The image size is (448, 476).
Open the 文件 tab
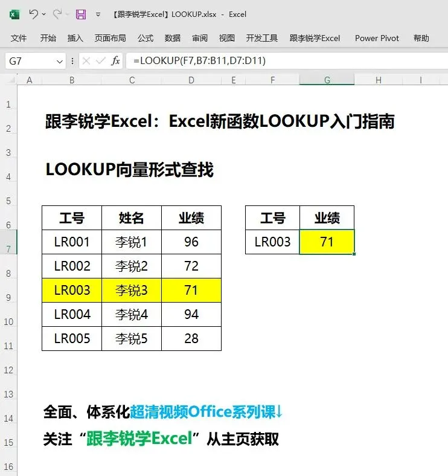coord(19,38)
